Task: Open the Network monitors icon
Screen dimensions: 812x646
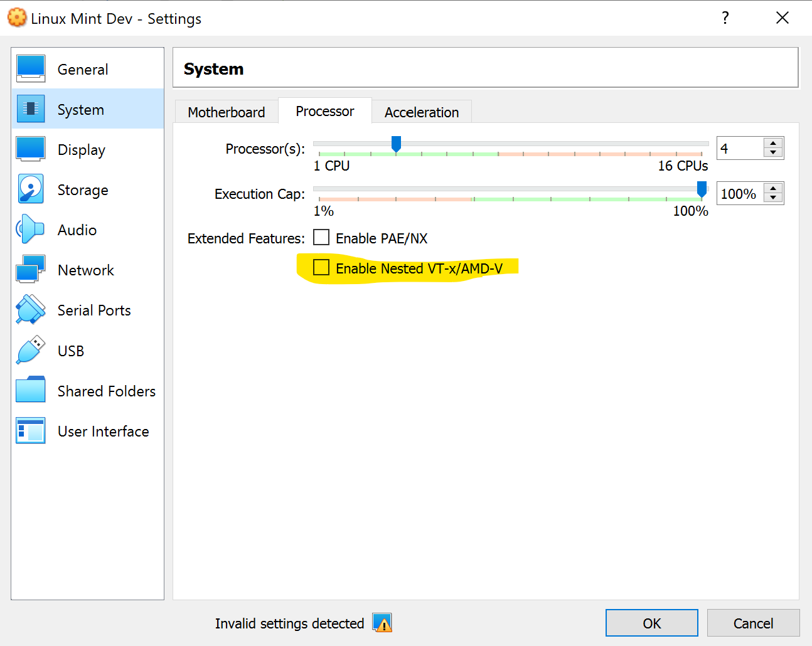Action: click(31, 270)
